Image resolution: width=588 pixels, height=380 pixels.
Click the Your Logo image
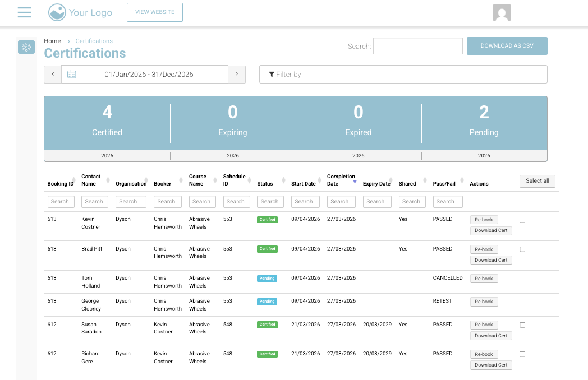pos(80,12)
